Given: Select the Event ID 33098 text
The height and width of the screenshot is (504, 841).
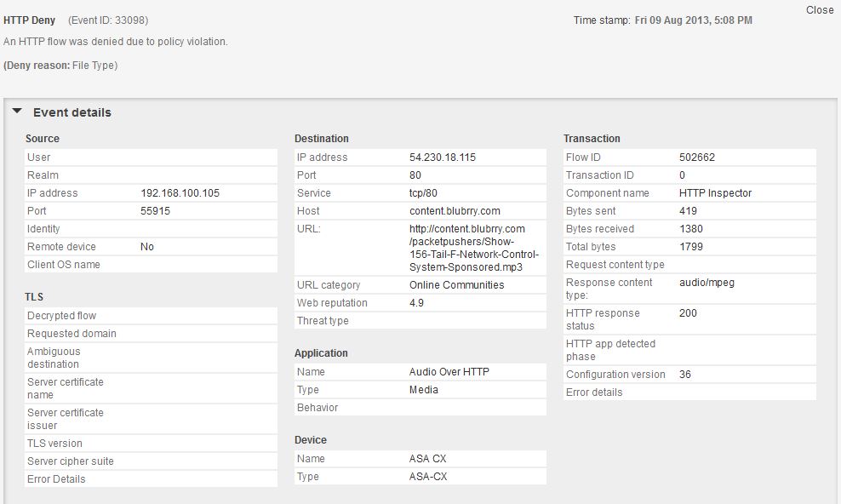Looking at the screenshot, I should tap(108, 20).
